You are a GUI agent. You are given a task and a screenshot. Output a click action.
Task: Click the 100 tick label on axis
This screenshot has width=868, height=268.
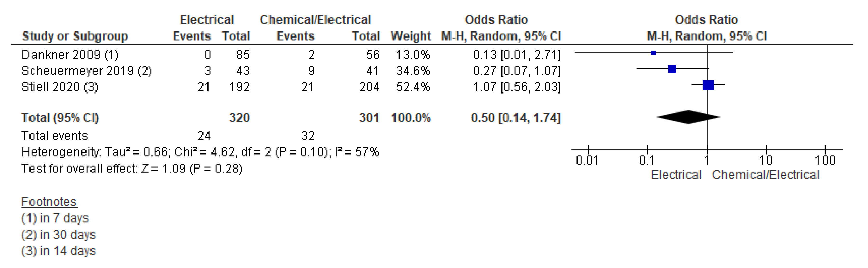pyautogui.click(x=825, y=160)
